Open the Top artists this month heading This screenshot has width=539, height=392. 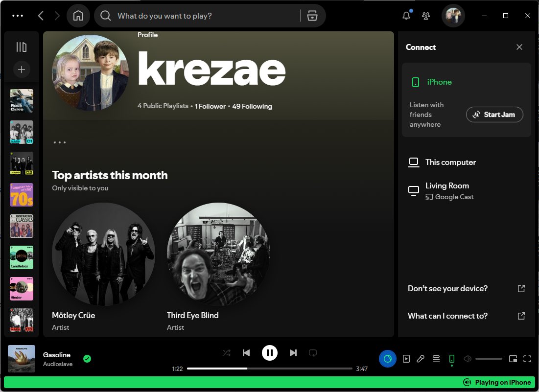[x=110, y=175]
